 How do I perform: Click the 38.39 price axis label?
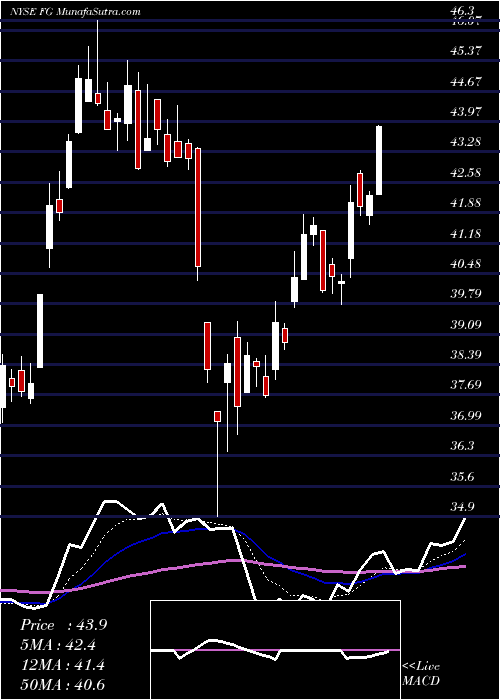[x=466, y=354]
